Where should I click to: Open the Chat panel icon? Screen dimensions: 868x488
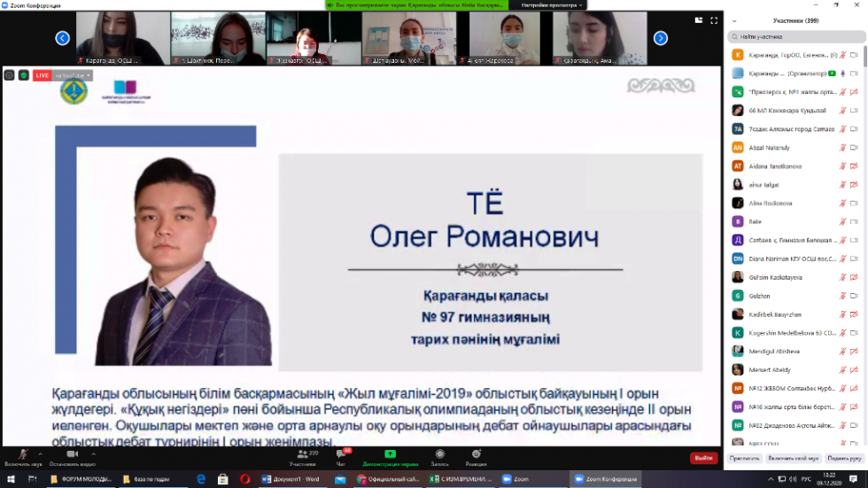click(341, 455)
